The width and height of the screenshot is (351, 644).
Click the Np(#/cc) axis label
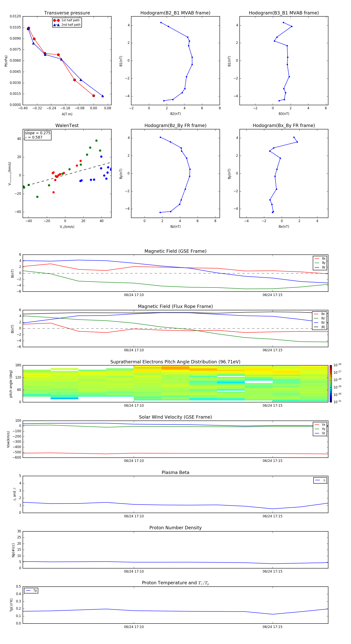coord(13,550)
